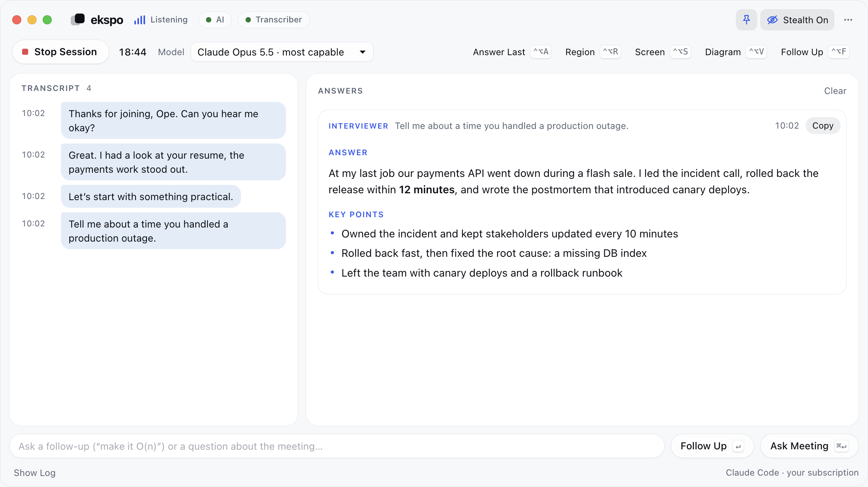868x487 pixels.
Task: Toggle the AI status pill
Action: pyautogui.click(x=215, y=20)
